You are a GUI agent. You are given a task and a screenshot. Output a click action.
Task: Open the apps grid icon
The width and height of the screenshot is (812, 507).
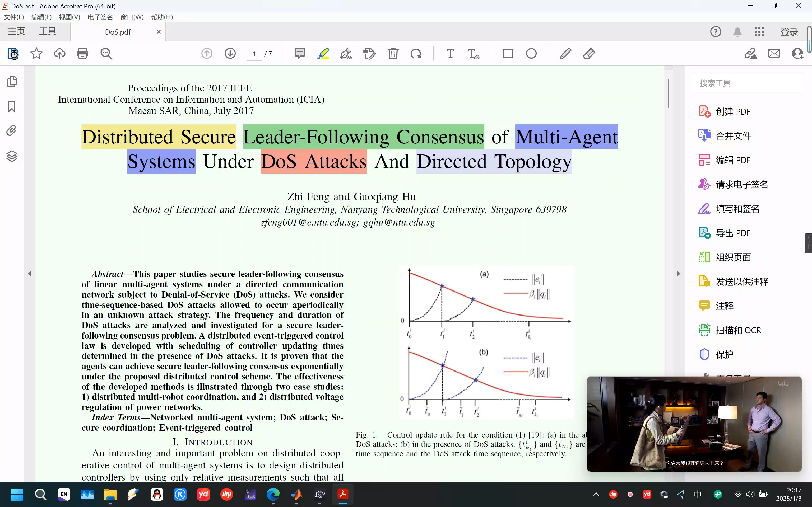click(x=759, y=32)
